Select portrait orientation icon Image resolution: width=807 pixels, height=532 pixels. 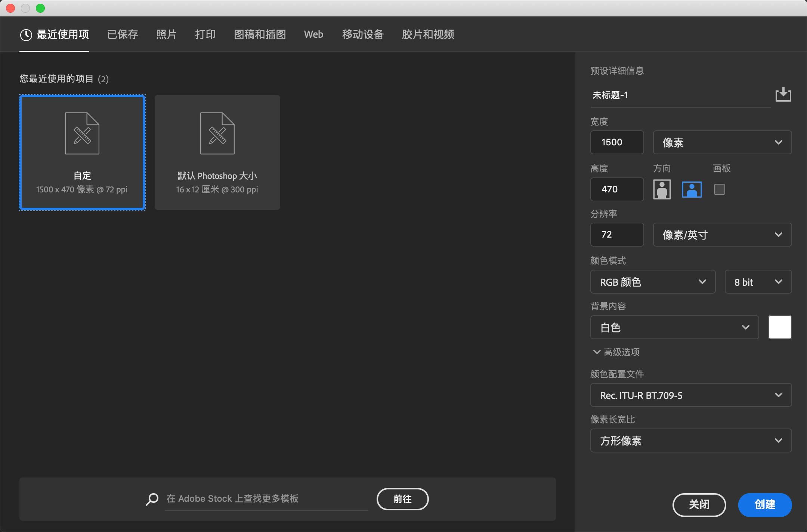point(662,189)
